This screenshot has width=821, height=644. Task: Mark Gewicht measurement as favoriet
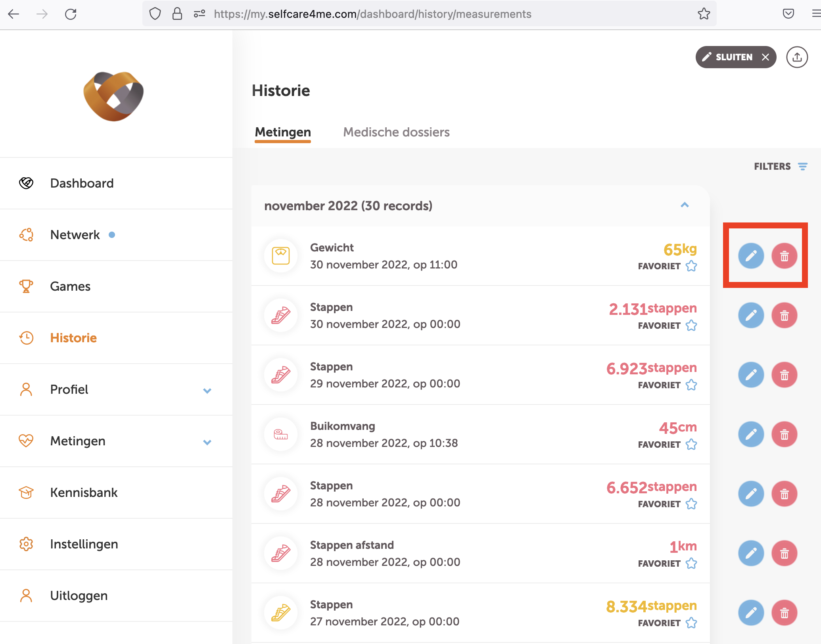point(691,266)
